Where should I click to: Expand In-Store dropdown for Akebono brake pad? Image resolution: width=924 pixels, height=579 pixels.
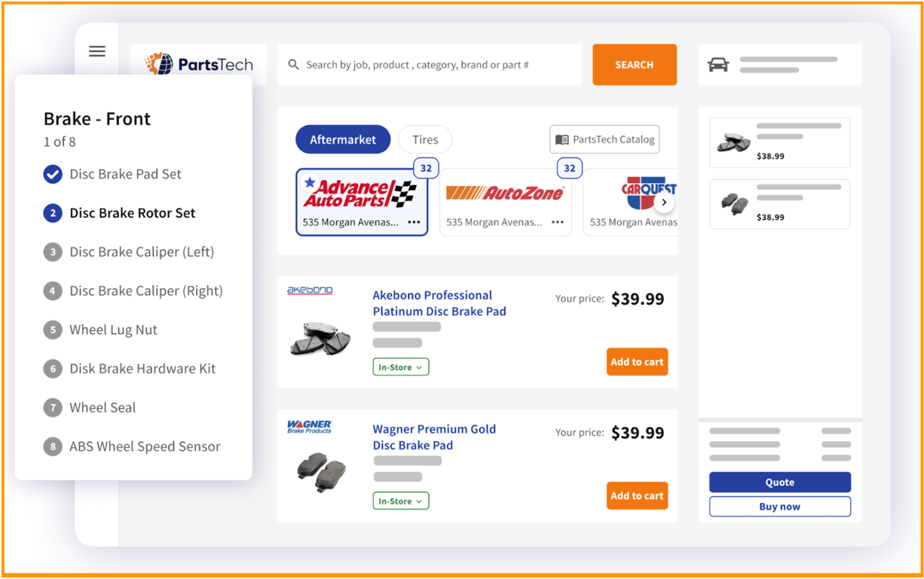click(401, 367)
